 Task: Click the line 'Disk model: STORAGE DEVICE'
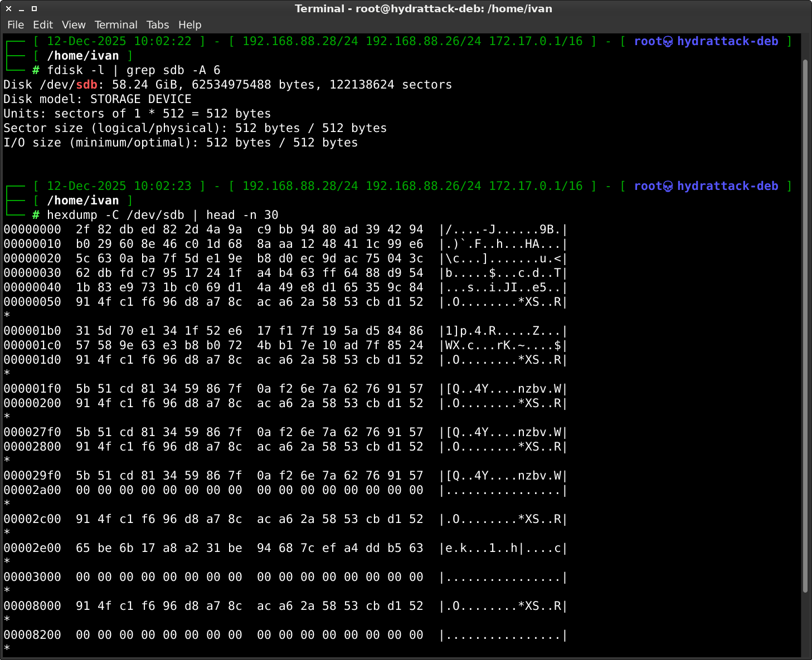98,99
